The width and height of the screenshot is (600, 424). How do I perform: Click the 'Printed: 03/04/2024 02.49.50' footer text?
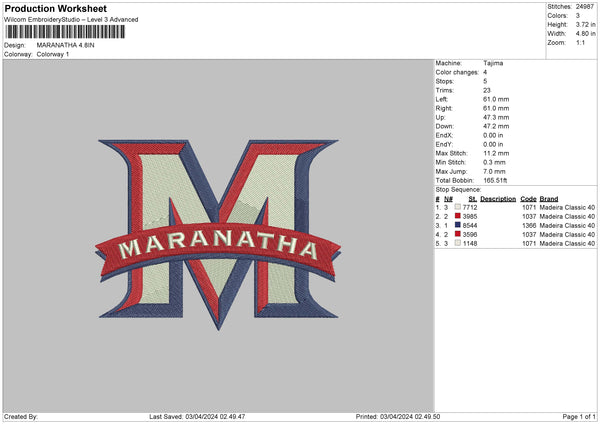(398, 416)
